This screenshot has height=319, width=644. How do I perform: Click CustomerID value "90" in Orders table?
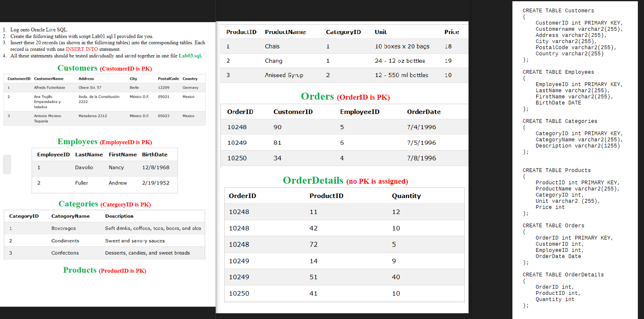coord(278,127)
